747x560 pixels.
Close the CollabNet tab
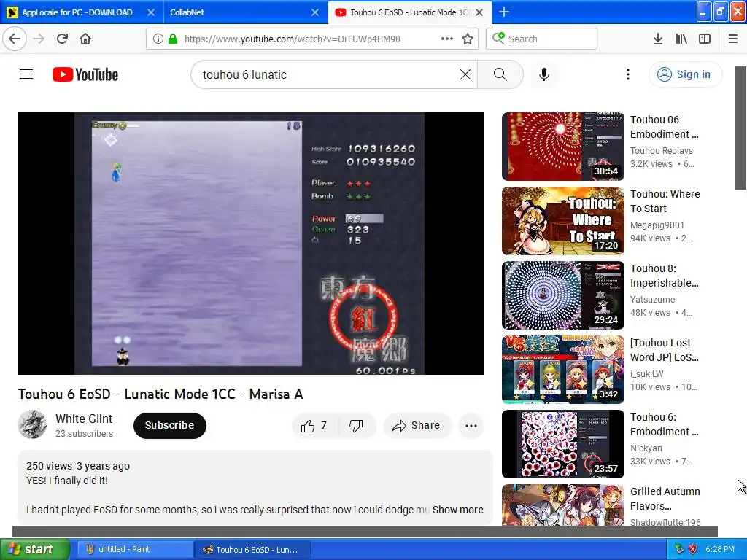(x=315, y=12)
